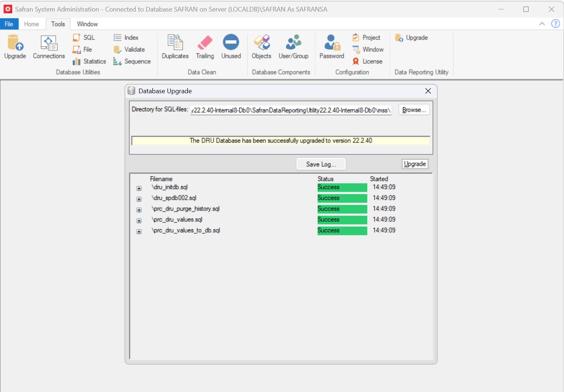Close the Database Upgrade dialog
The height and width of the screenshot is (392, 564).
(x=428, y=91)
